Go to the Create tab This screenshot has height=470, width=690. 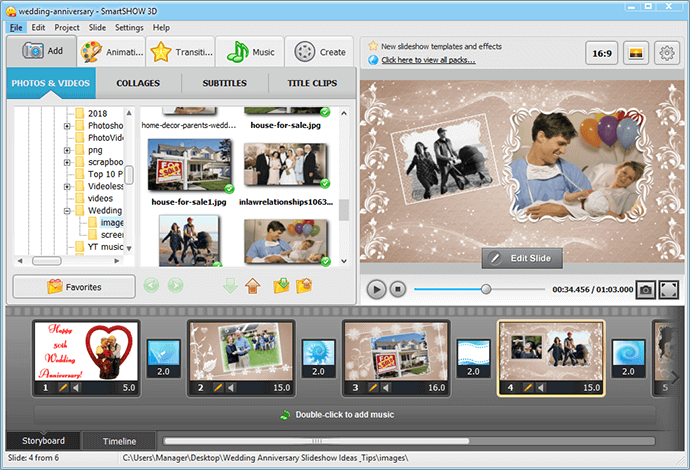pyautogui.click(x=319, y=52)
